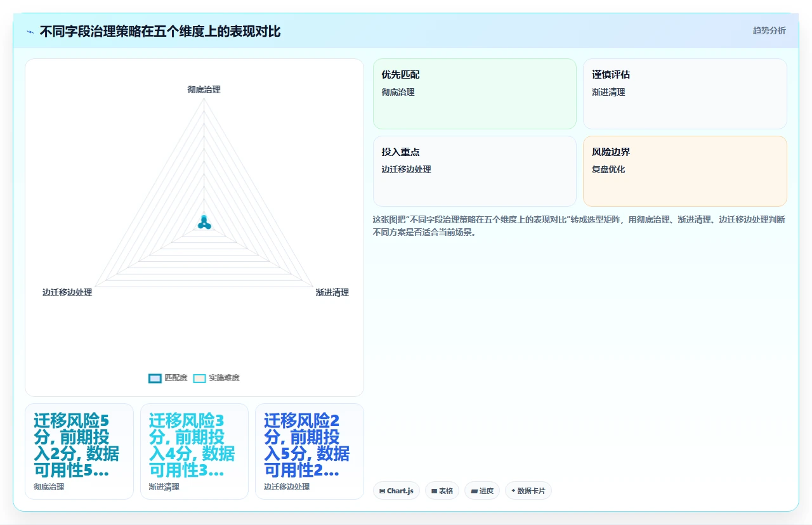Click 复盘优化 text in 风险边界 card
The height and width of the screenshot is (525, 812).
click(608, 169)
